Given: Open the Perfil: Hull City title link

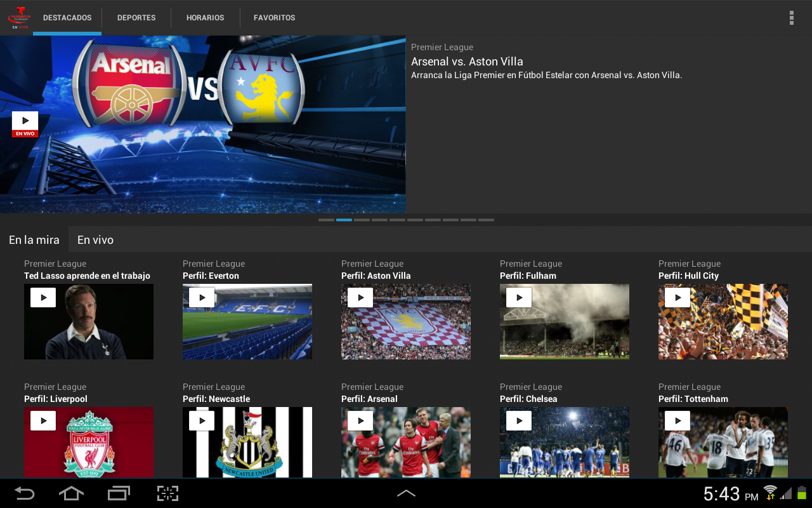Looking at the screenshot, I should click(688, 276).
